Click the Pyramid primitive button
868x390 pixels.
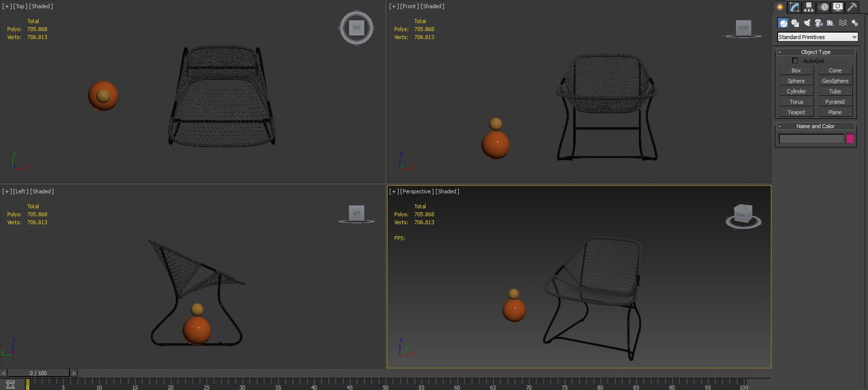click(835, 102)
